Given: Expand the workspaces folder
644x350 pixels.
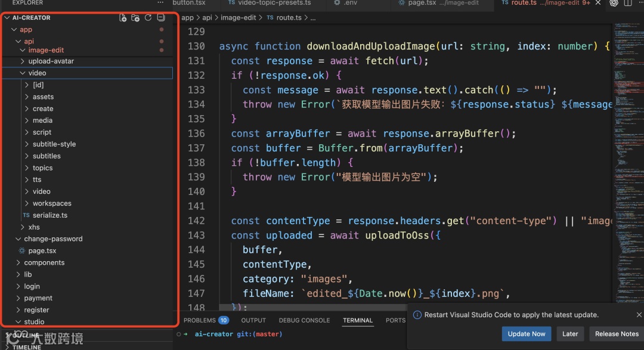Looking at the screenshot, I should (x=27, y=203).
